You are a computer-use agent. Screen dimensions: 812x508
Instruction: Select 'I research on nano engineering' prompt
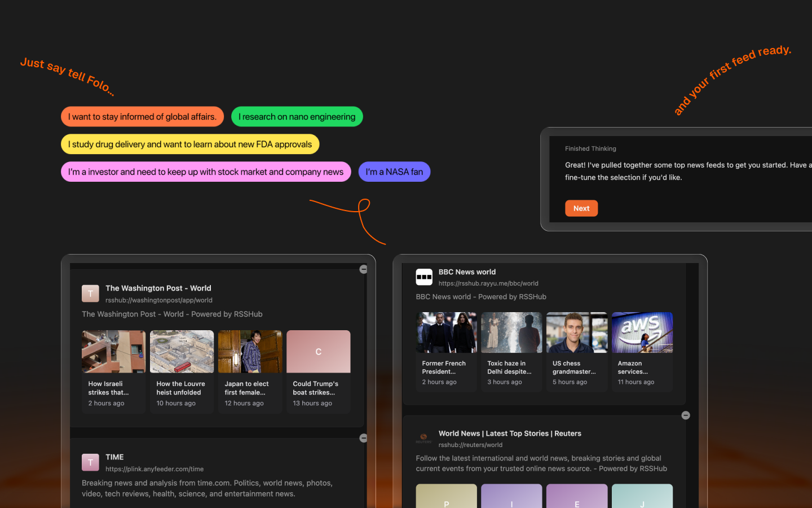click(x=297, y=117)
